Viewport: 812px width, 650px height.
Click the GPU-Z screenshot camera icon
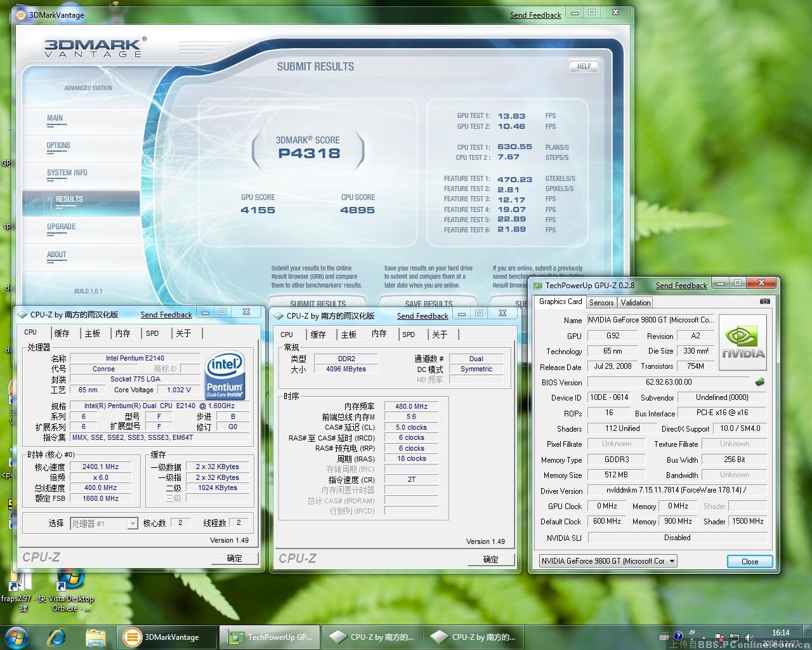(x=764, y=302)
